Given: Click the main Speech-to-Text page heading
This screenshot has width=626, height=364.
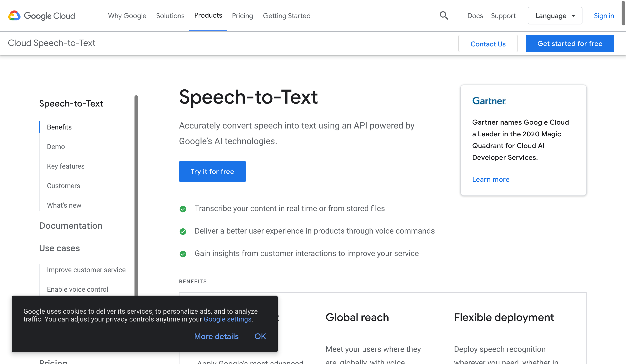Looking at the screenshot, I should tap(248, 97).
